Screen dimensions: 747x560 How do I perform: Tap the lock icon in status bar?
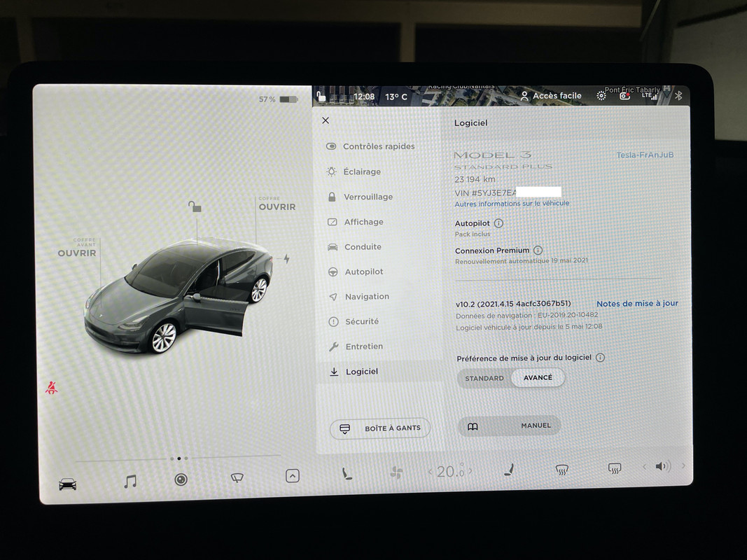[321, 95]
